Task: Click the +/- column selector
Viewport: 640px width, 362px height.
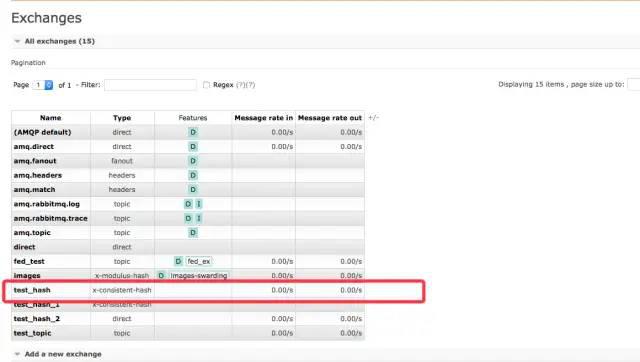Action: pos(373,118)
